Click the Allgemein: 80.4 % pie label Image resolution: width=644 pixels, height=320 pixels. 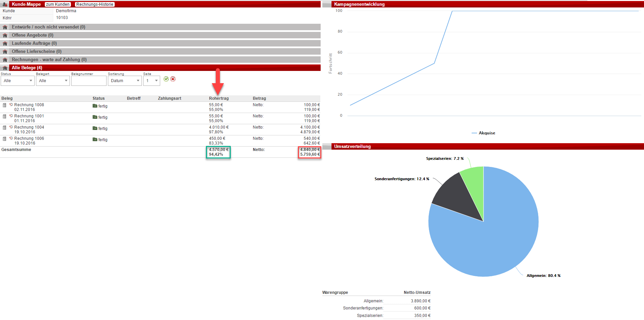(544, 276)
